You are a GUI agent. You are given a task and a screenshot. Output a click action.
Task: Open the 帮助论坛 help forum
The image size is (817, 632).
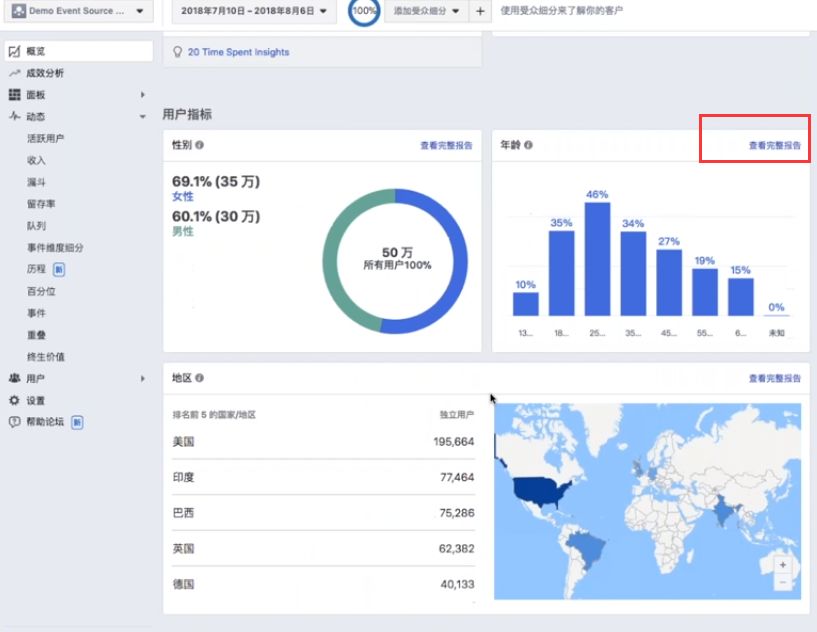(46, 422)
